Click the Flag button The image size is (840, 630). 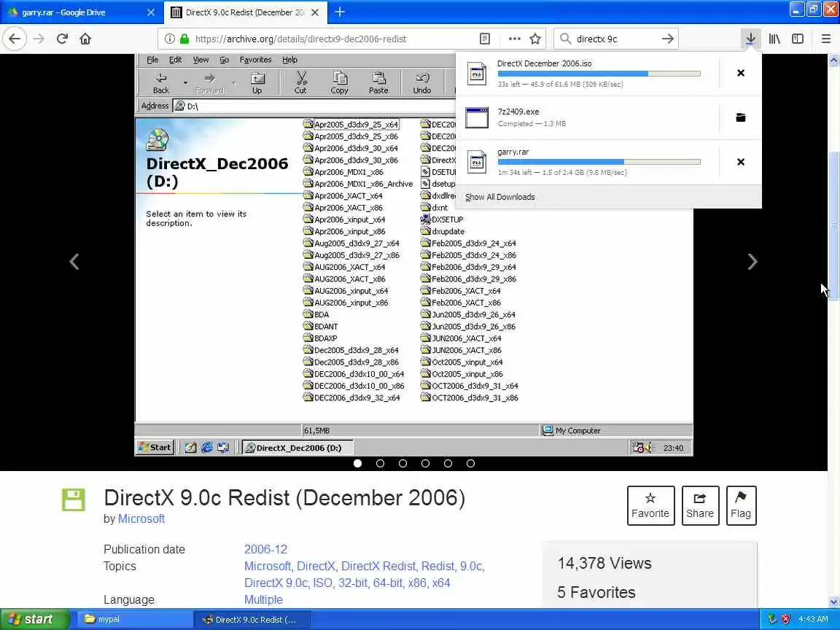[741, 506]
